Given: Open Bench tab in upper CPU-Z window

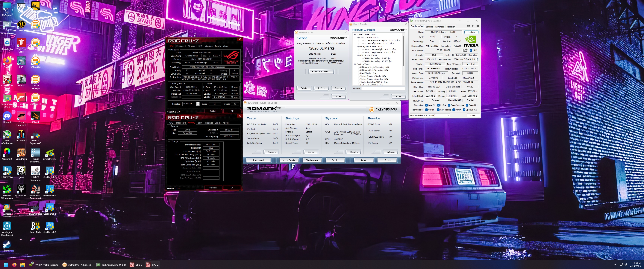Looking at the screenshot, I should coord(218,46).
